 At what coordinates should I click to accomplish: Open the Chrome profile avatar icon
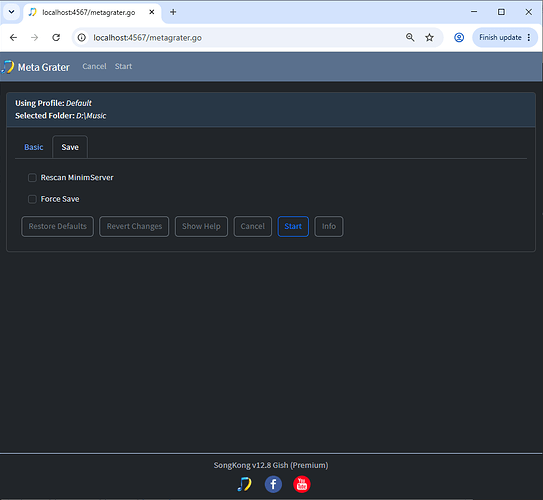[x=459, y=37]
